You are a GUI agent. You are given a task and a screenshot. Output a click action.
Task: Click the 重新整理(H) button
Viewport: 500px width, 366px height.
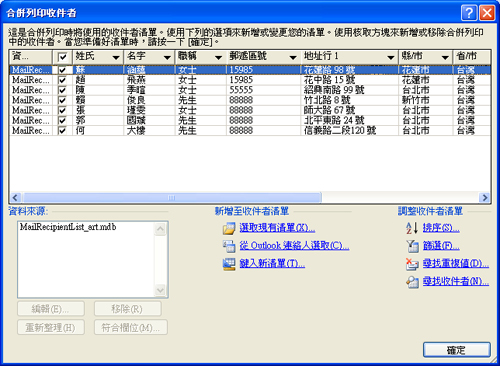click(x=51, y=327)
